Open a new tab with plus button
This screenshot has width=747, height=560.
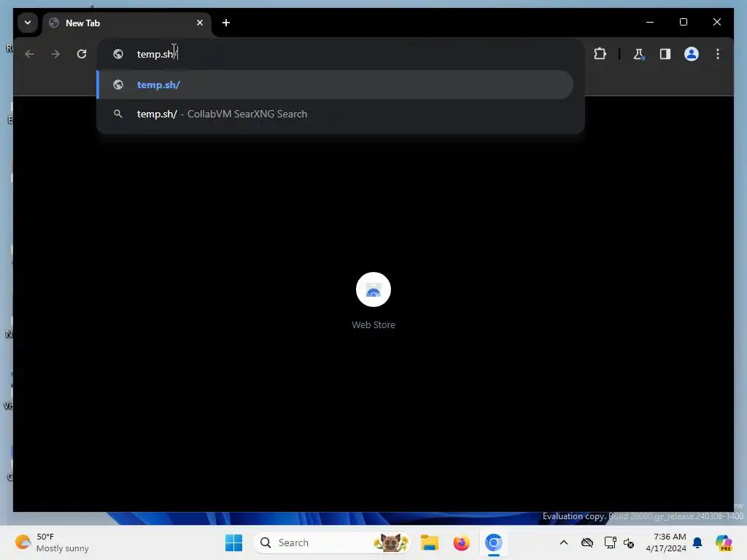coord(226,23)
